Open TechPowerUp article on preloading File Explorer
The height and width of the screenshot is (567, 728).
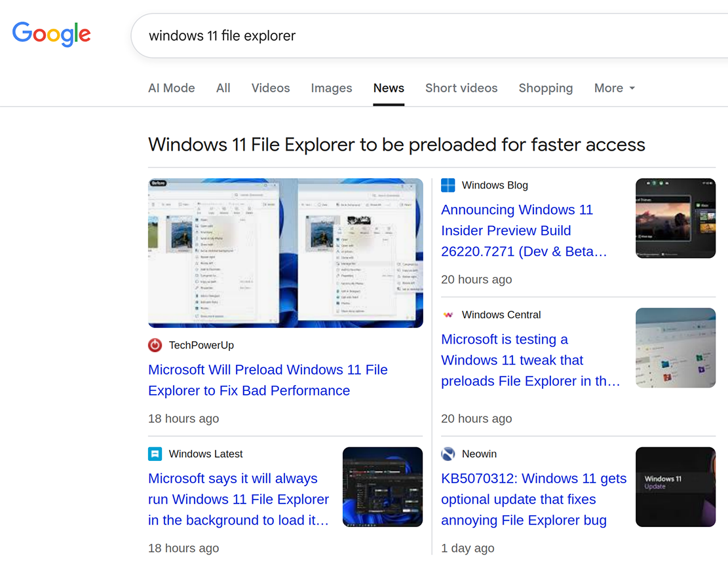267,380
